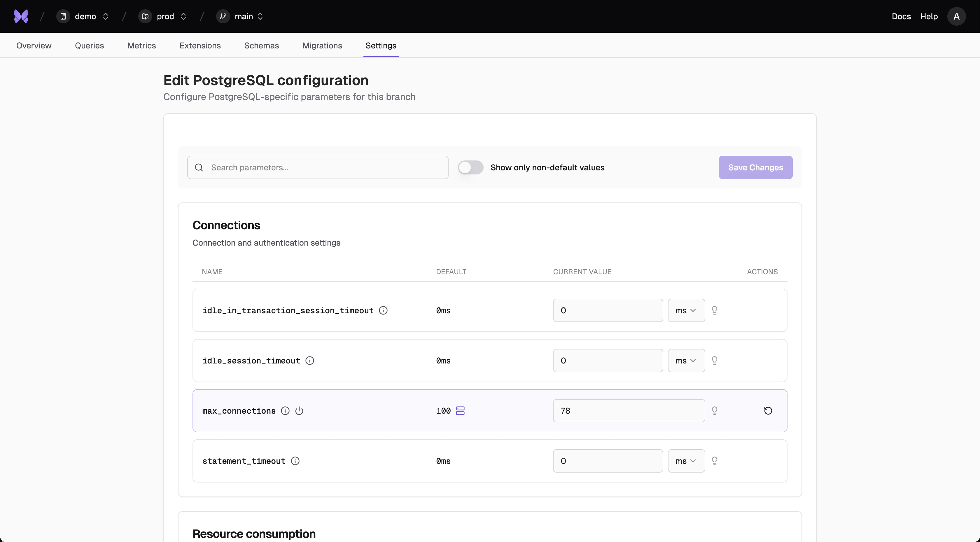Click the database icon beside the 100 default
Viewport: 980px width, 542px height.
[460, 411]
